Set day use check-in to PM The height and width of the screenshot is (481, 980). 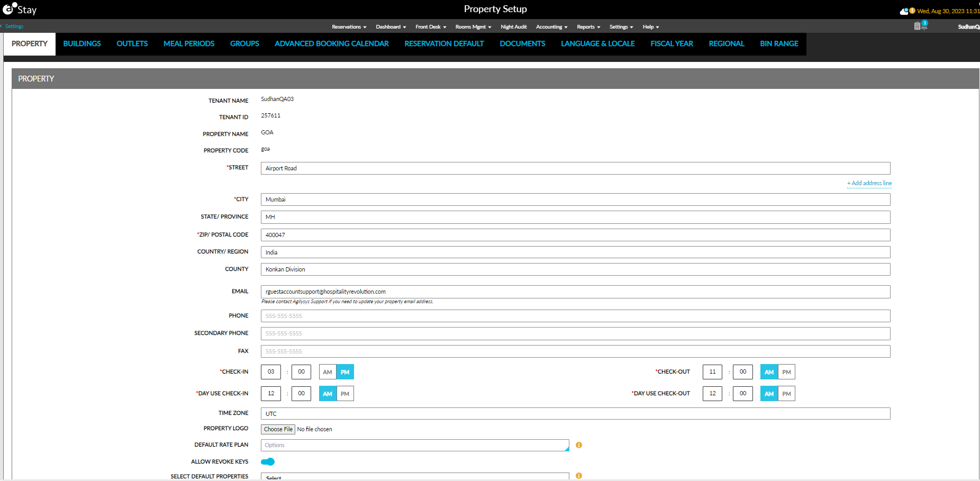point(345,394)
